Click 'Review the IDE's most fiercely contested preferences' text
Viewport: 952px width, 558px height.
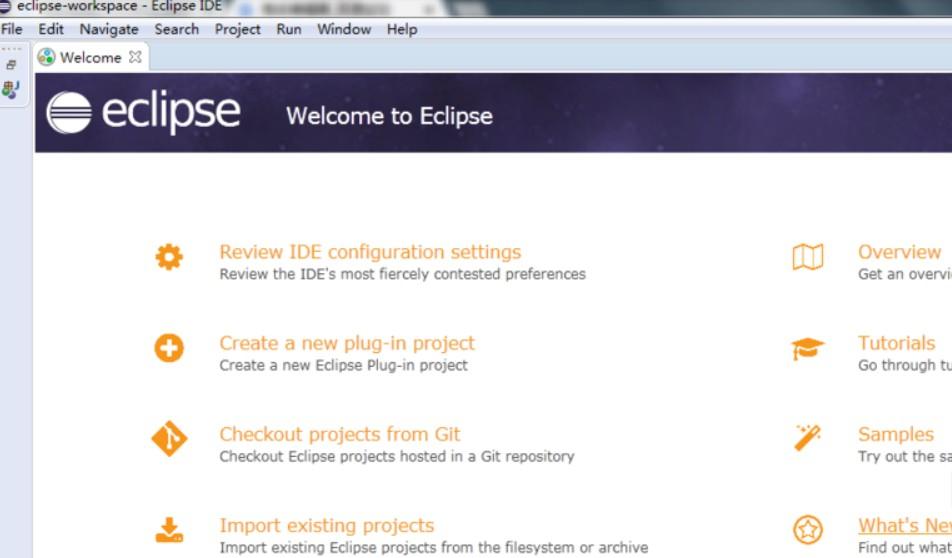pyautogui.click(x=403, y=274)
